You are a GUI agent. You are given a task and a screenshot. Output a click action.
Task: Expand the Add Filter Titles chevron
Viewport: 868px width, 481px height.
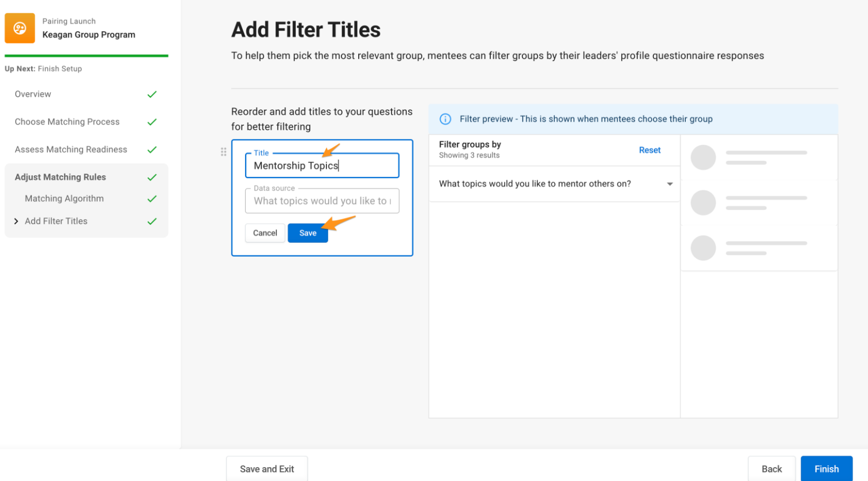click(16, 221)
